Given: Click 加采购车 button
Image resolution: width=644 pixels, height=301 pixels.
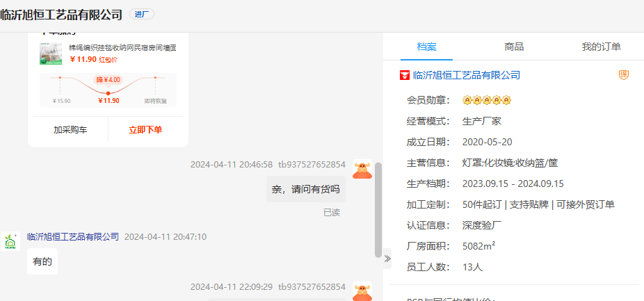Looking at the screenshot, I should click(70, 130).
